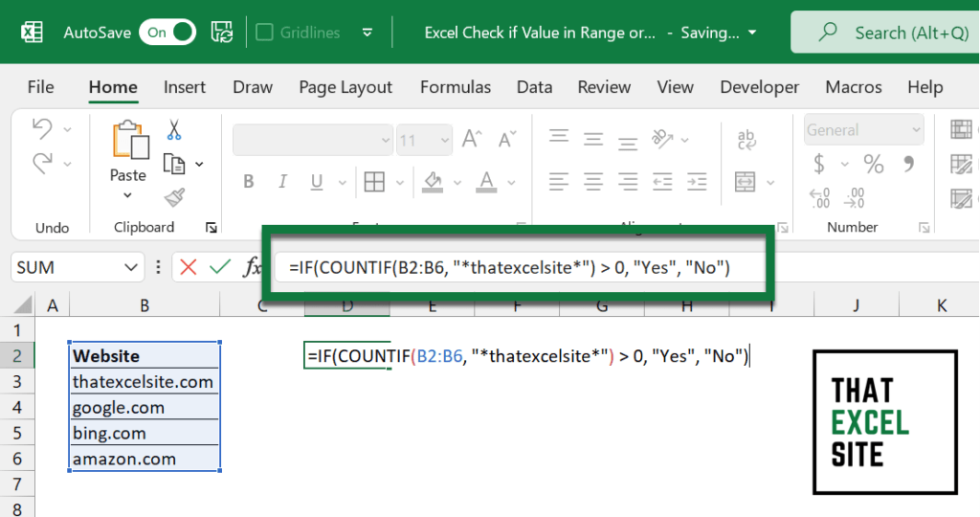The height and width of the screenshot is (517, 980).
Task: Toggle Wrap Text icon
Action: coord(746,139)
